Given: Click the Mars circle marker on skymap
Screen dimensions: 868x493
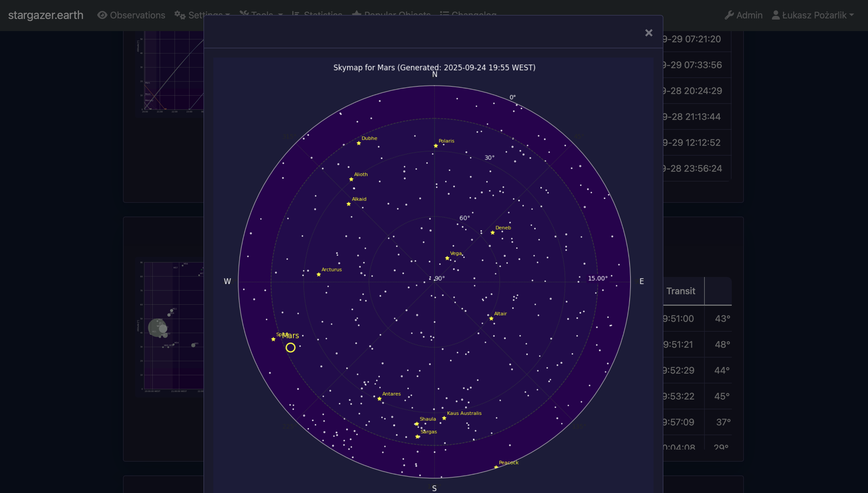Looking at the screenshot, I should point(290,348).
